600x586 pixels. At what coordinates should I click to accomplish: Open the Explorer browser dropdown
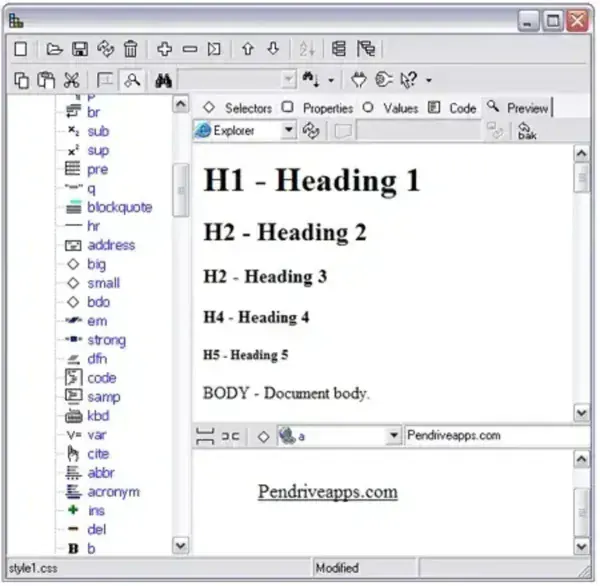(x=289, y=131)
